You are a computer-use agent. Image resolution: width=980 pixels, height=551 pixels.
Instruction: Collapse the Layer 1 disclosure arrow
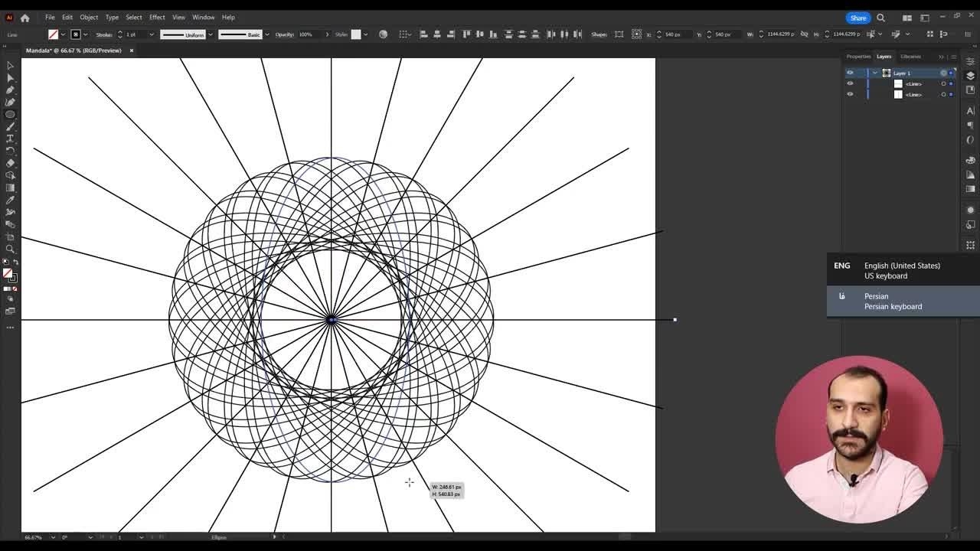(875, 73)
